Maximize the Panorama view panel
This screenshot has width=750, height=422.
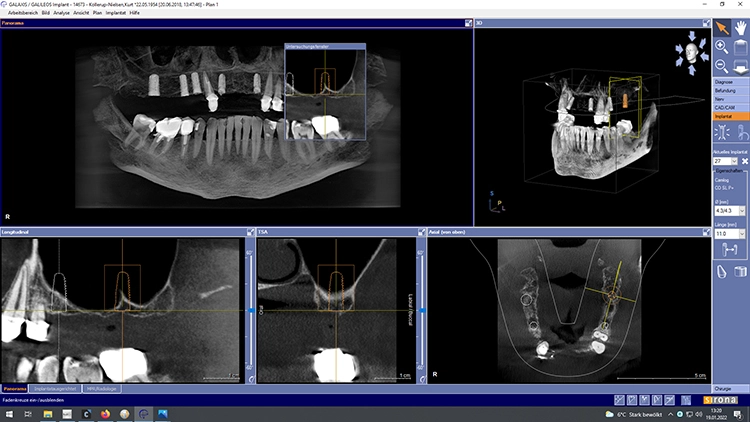pyautogui.click(x=468, y=23)
